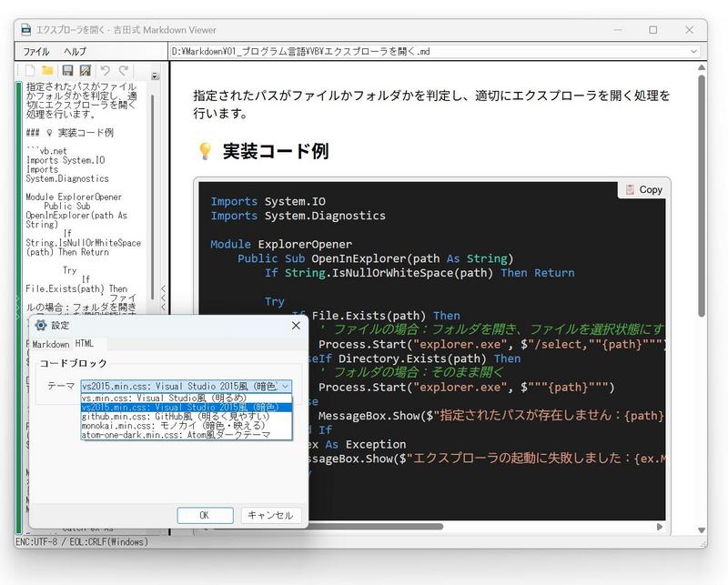Open the ファイル menu
The width and height of the screenshot is (728, 585).
tap(36, 52)
